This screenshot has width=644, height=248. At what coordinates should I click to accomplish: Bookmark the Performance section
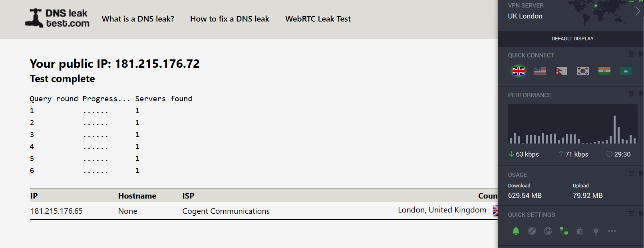click(641, 94)
